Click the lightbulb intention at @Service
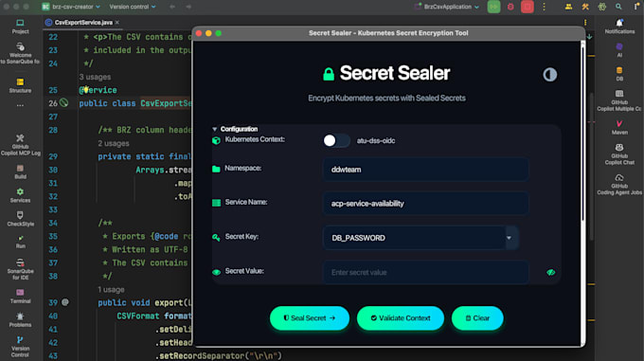 85,89
